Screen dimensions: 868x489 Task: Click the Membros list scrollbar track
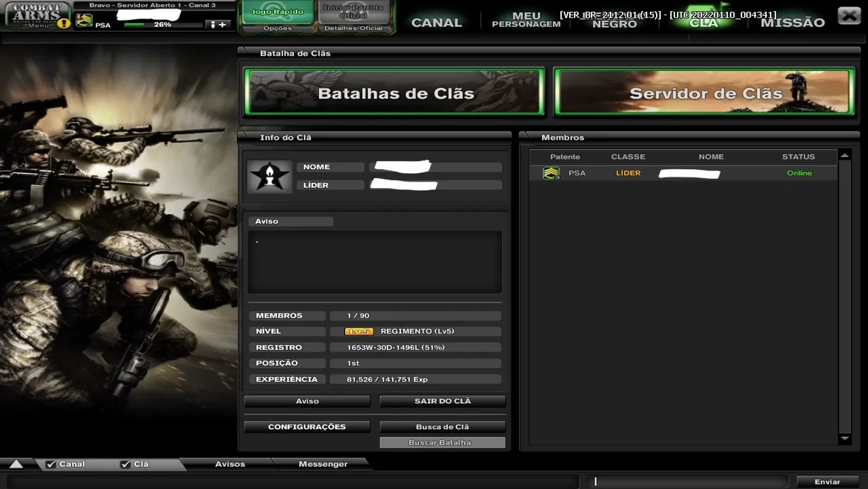tap(845, 297)
